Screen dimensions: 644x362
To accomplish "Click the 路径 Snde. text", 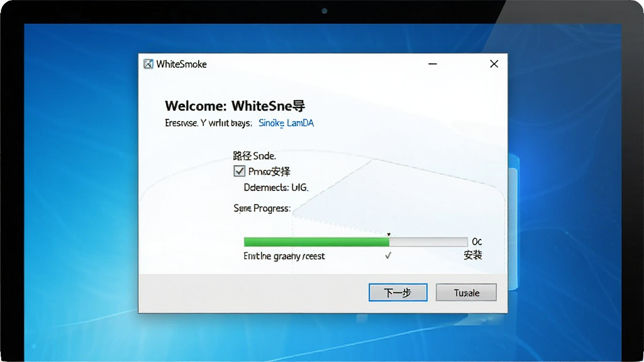I will coord(254,156).
